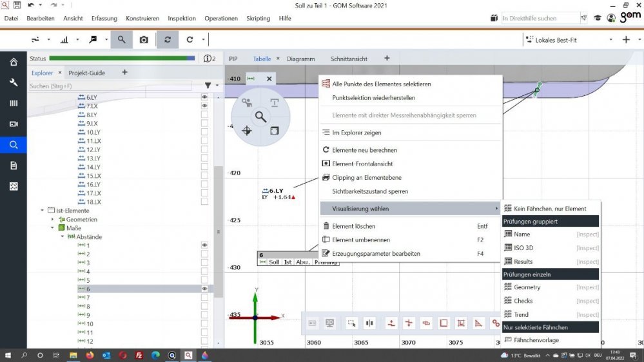644x362 pixels.
Task: Open the Lokales Best-Fit dropdown
Action: pyautogui.click(x=611, y=40)
